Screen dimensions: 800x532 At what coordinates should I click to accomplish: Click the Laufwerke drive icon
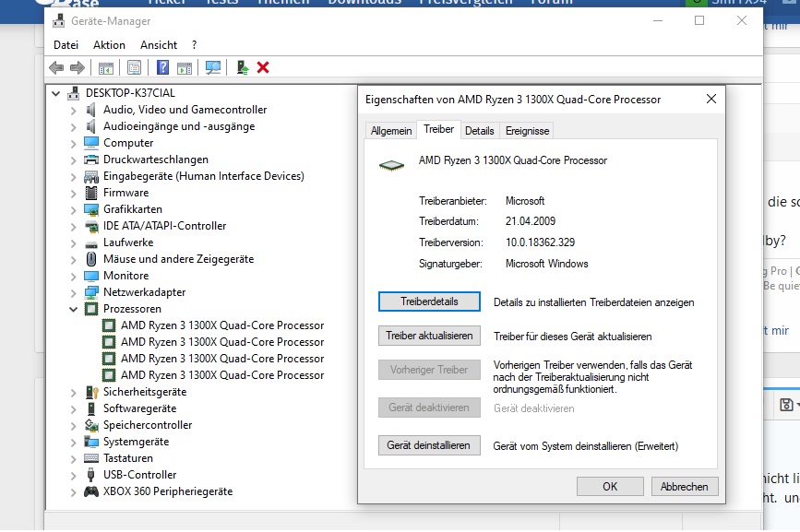(x=91, y=244)
